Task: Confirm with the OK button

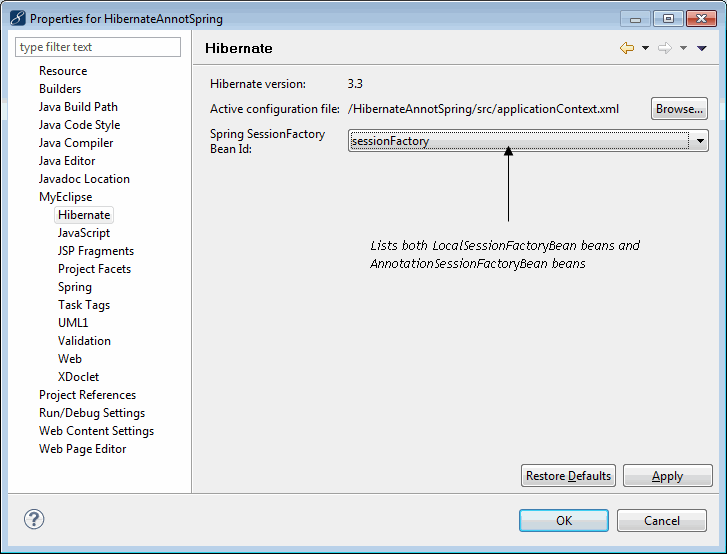Action: [563, 520]
